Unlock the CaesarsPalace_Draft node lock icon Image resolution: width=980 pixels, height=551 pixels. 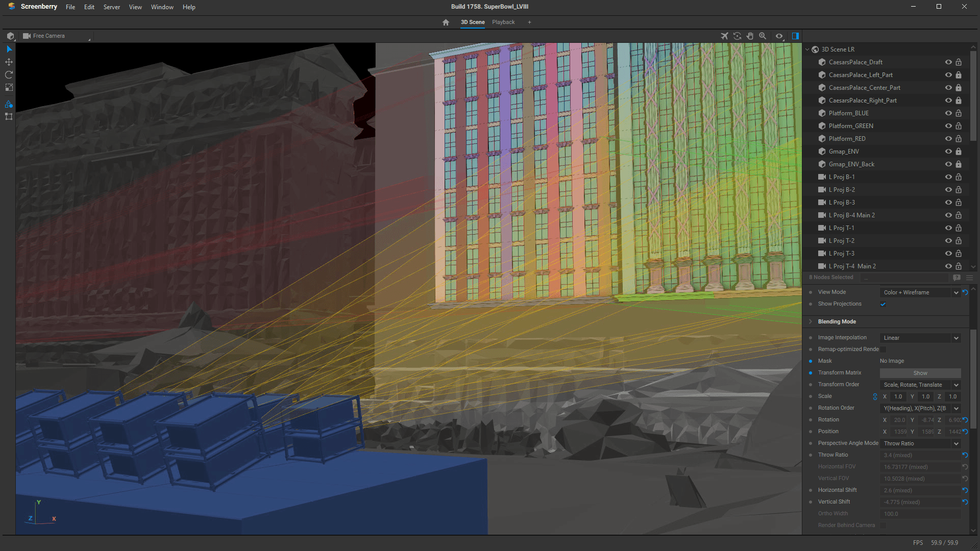click(958, 62)
